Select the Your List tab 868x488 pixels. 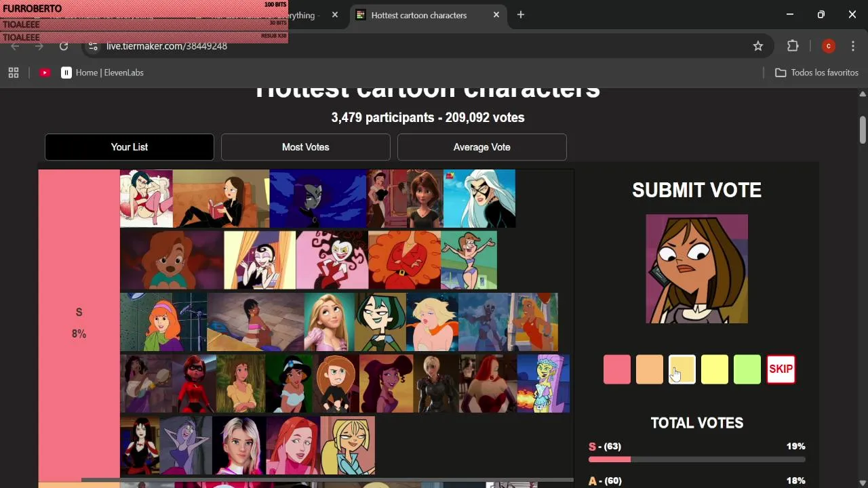tap(130, 147)
